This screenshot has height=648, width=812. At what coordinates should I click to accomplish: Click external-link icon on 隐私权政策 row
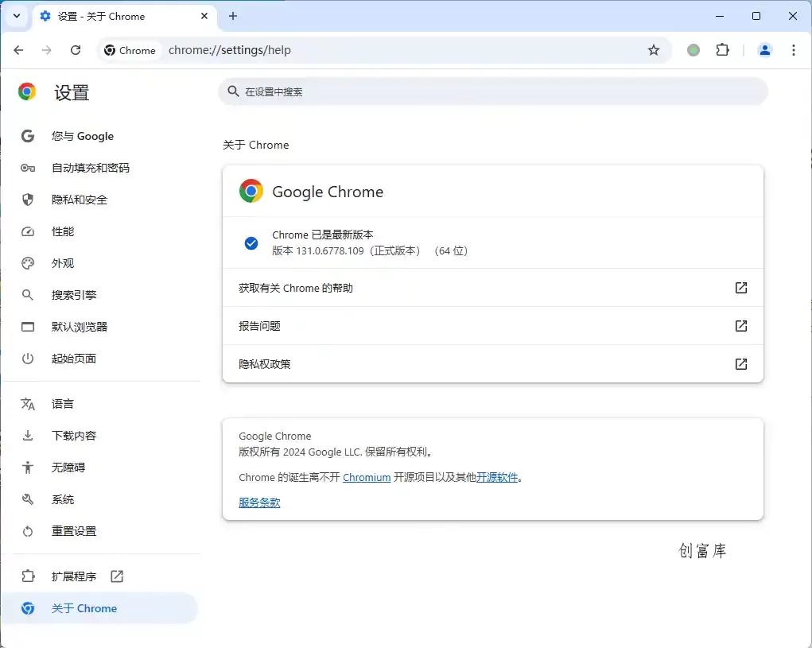(741, 364)
